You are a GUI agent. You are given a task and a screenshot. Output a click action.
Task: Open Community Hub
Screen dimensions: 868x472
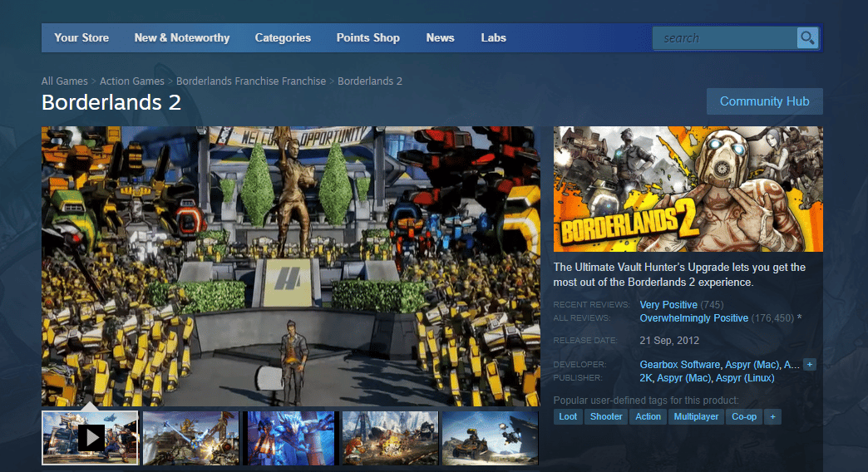764,101
